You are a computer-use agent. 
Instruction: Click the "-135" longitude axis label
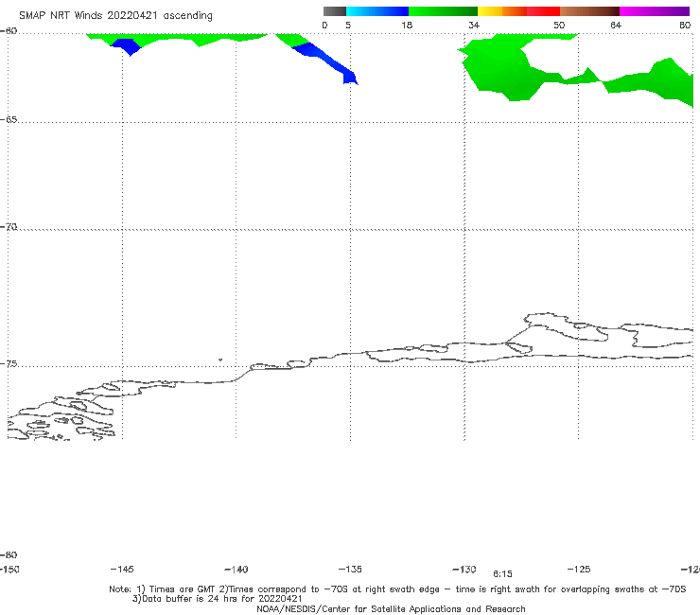click(350, 569)
